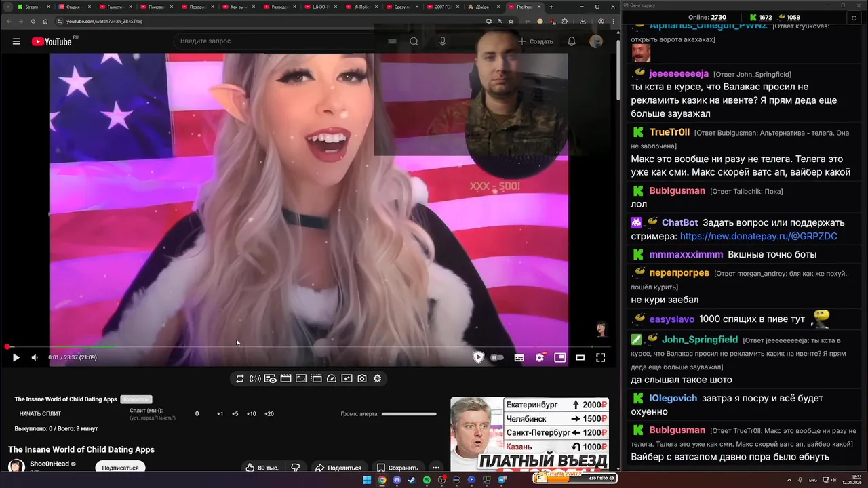Open Discord from the taskbar
The width and height of the screenshot is (868, 488).
397,480
